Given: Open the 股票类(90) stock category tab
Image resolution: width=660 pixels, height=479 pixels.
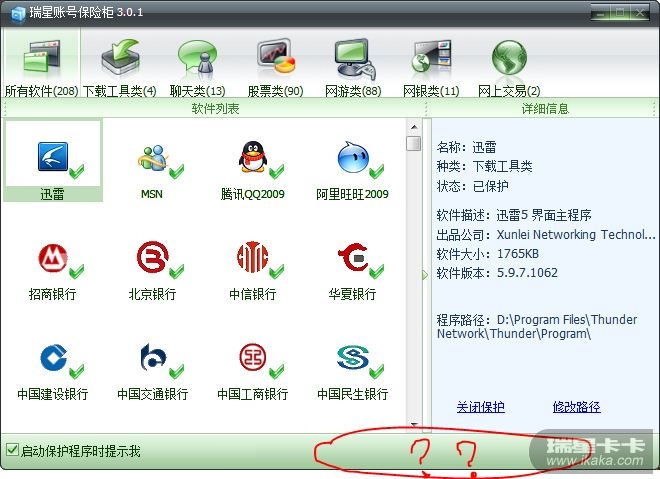Looking at the screenshot, I should pyautogui.click(x=275, y=67).
